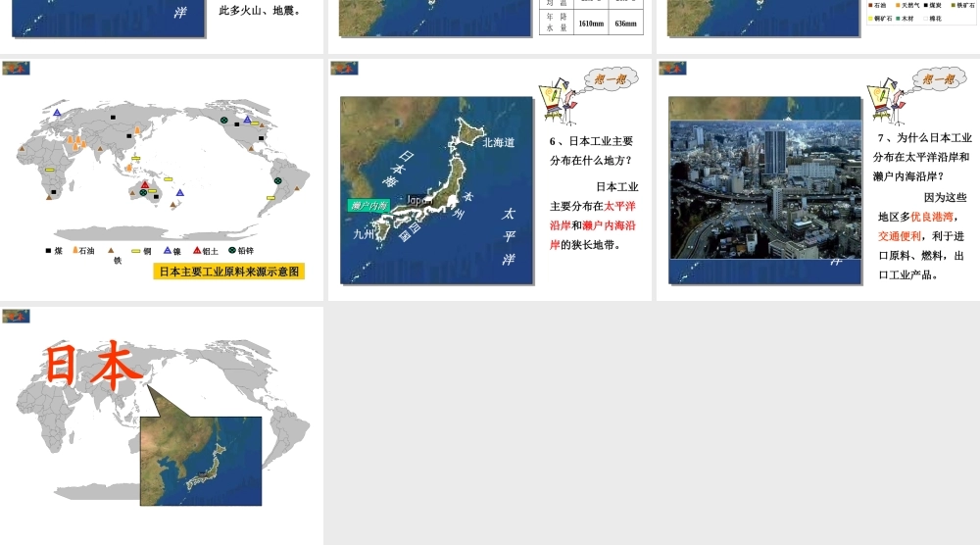Click the 太平洋 label on the question 6 map

[x=509, y=236]
